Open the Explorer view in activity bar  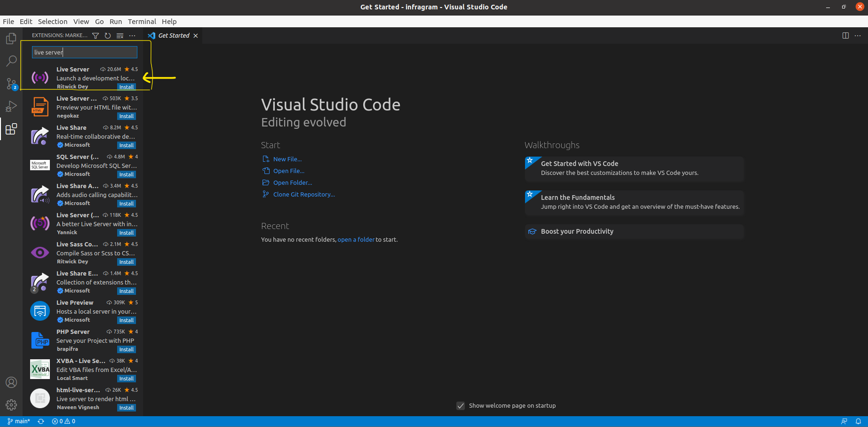tap(11, 39)
